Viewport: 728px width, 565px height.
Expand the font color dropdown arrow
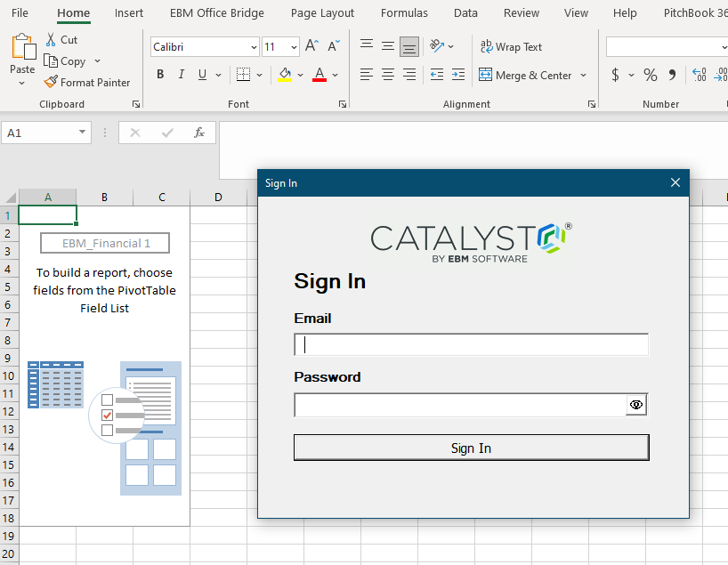coord(336,75)
